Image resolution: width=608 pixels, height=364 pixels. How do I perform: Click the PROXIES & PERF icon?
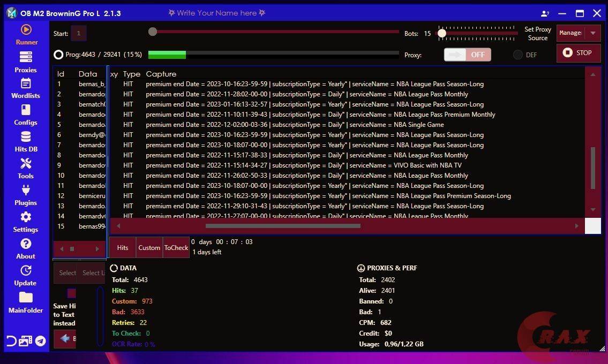point(361,268)
